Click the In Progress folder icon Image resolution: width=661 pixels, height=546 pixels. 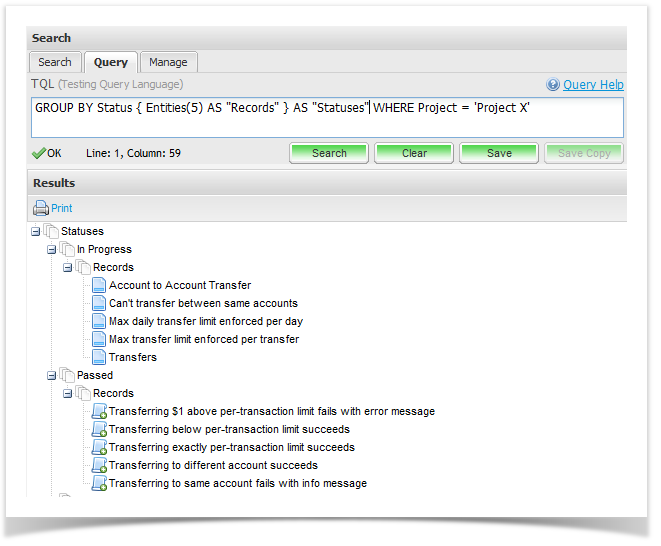67,250
